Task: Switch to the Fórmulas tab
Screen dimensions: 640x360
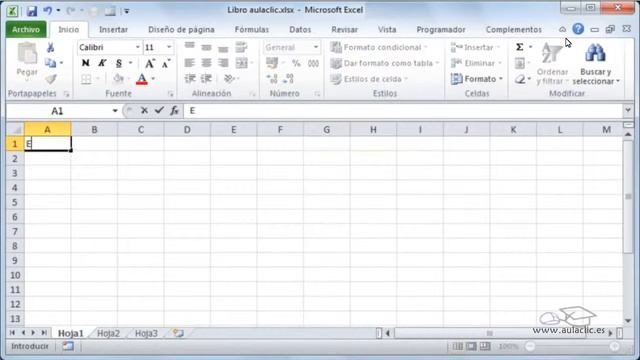Action: pyautogui.click(x=251, y=29)
